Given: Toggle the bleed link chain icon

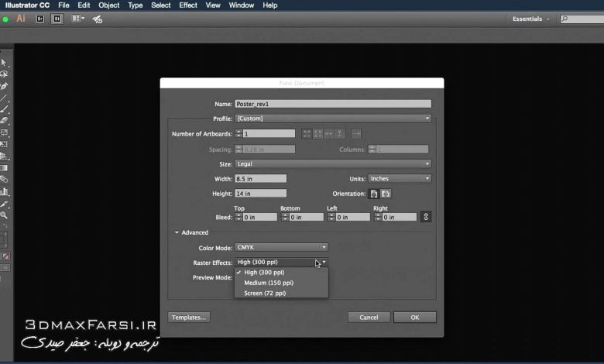Looking at the screenshot, I should click(x=426, y=217).
